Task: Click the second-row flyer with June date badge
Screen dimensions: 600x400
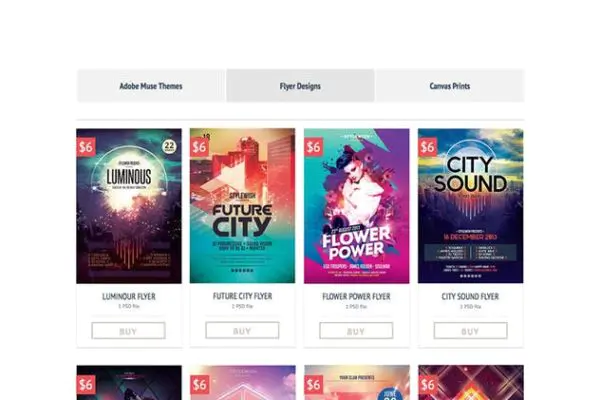Action: point(357,383)
